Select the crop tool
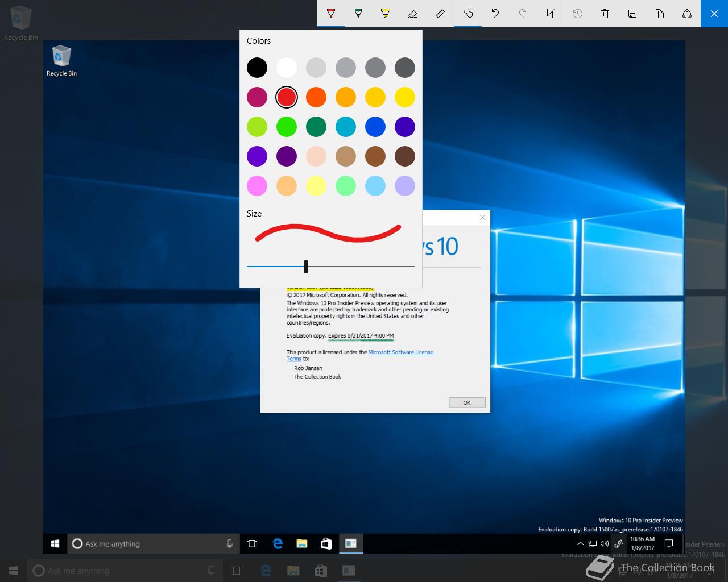The height and width of the screenshot is (582, 728). (x=550, y=14)
